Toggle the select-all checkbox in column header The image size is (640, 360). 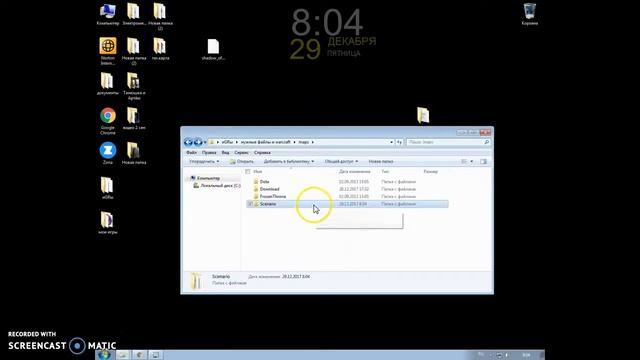point(248,172)
